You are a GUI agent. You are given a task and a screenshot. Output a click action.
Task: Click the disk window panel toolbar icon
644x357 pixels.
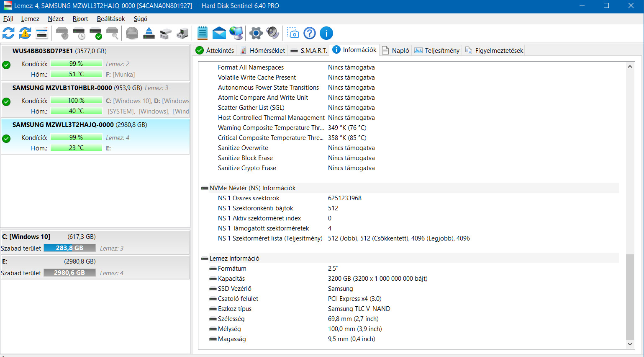coord(42,33)
